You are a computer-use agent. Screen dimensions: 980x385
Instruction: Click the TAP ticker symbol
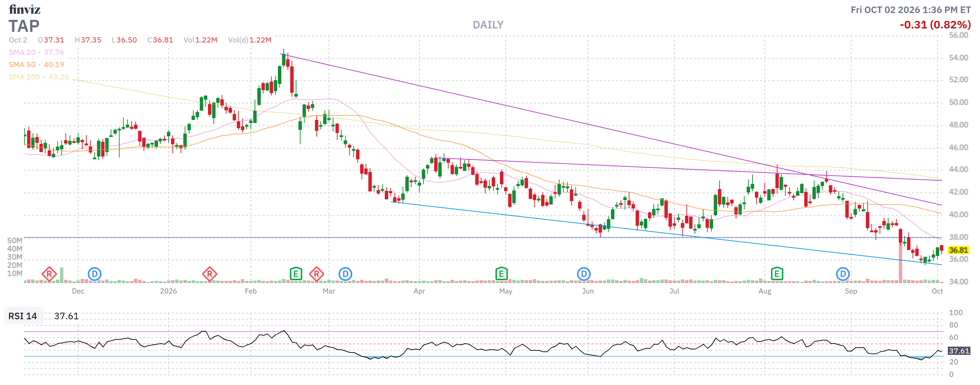24,26
